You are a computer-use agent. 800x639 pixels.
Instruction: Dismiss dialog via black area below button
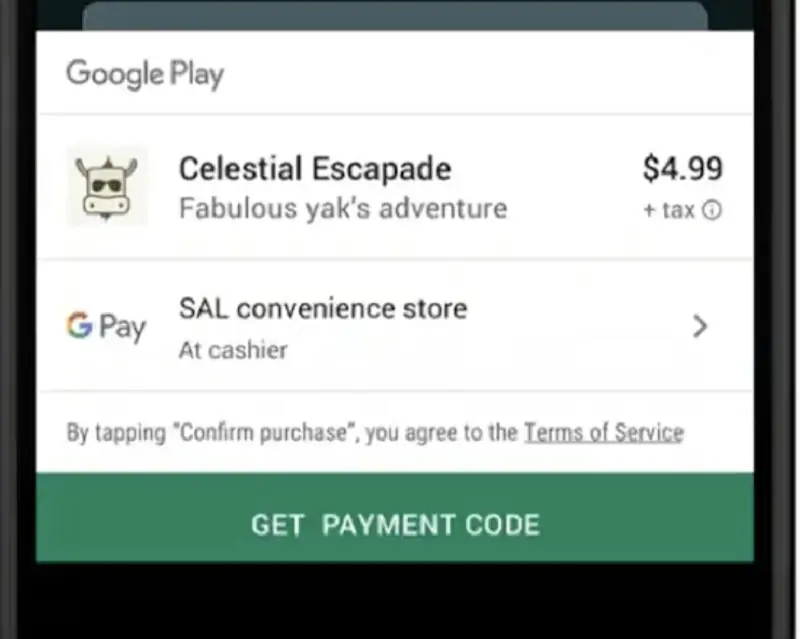coord(395,601)
